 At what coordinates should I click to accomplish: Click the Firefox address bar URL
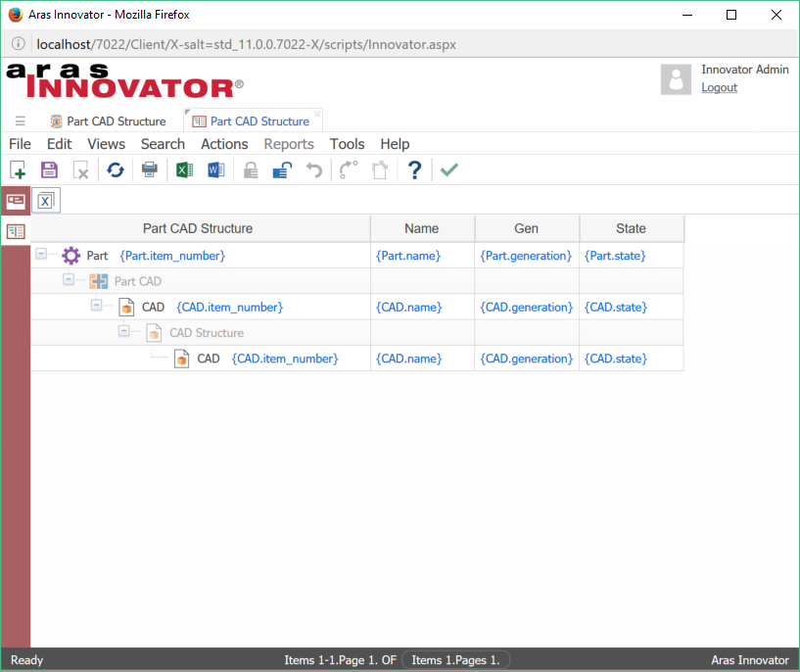pos(246,44)
